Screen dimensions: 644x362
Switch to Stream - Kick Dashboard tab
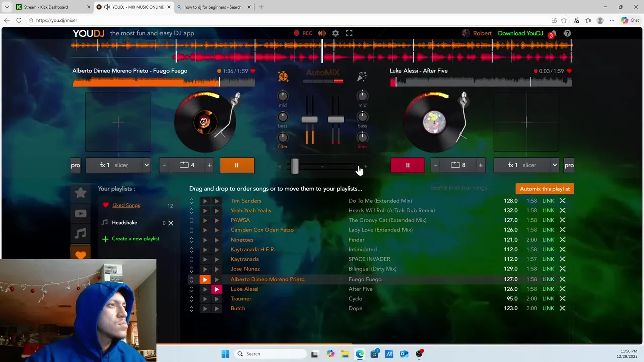[x=52, y=7]
